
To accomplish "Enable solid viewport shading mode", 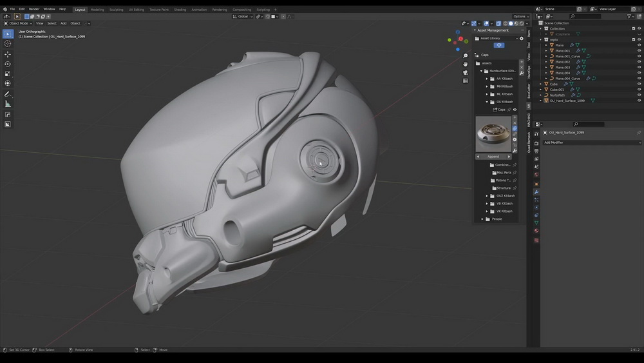I will (x=511, y=23).
